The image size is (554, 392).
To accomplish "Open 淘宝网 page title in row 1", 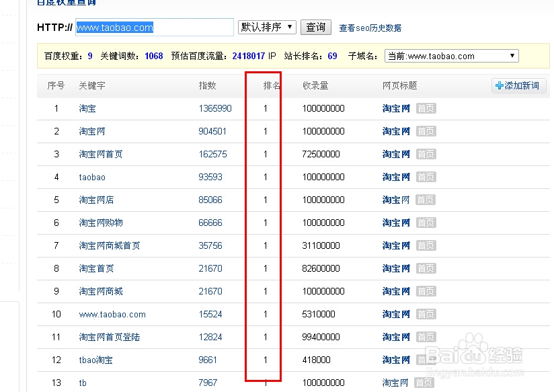I will click(396, 108).
